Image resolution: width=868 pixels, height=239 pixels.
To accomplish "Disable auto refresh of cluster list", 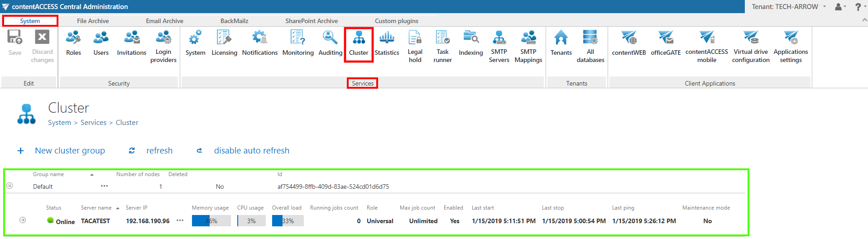I will pyautogui.click(x=251, y=151).
